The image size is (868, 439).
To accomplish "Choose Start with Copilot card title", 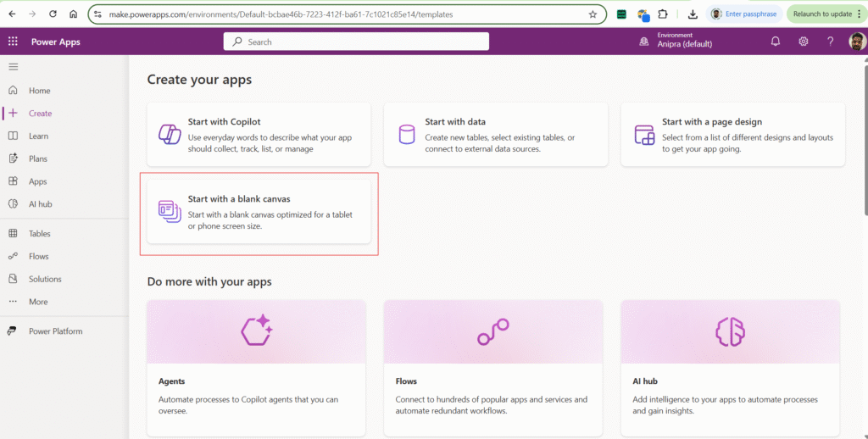I will pos(224,122).
